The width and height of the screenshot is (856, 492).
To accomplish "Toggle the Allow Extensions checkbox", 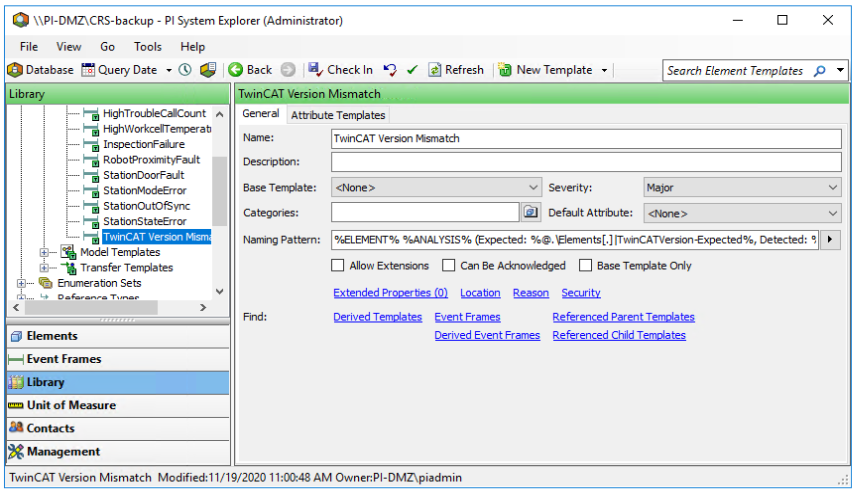I will (338, 265).
